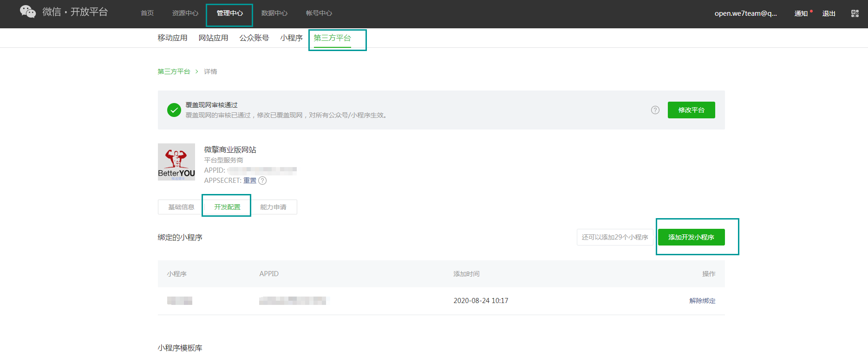Click the help icon next to APPSECRET 重置
The image size is (868, 362).
tap(262, 181)
